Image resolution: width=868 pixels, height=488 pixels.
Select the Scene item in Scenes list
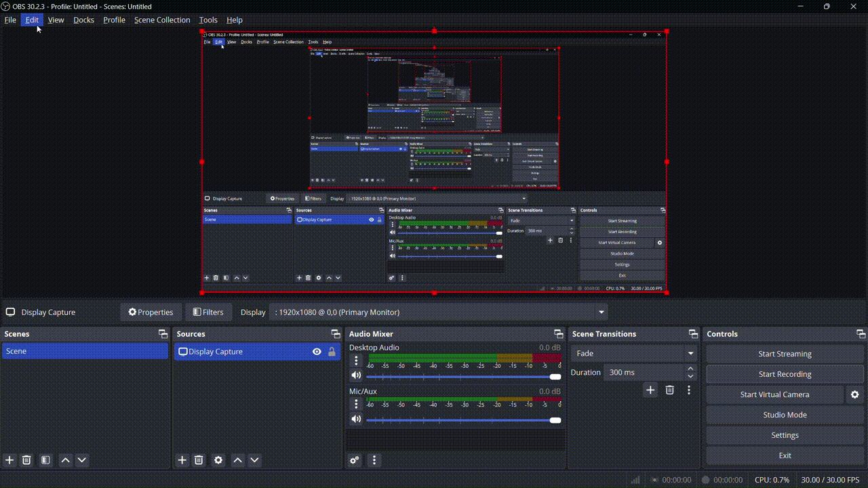coord(85,351)
